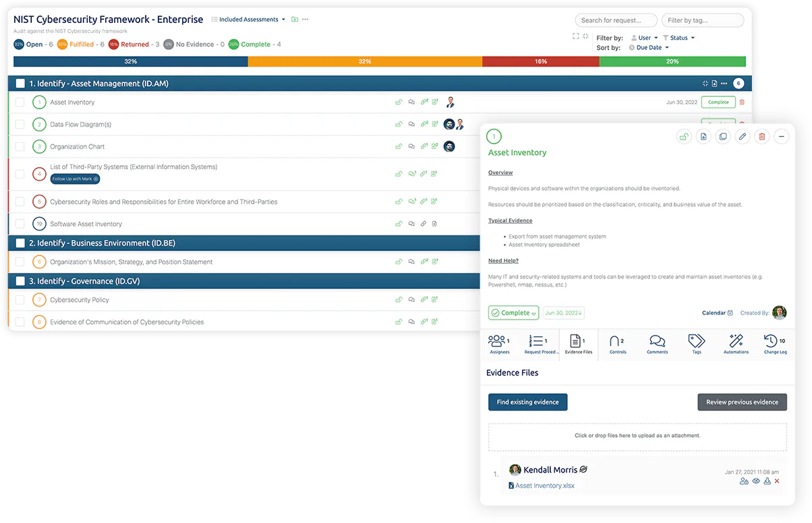Open the Filter by Status dropdown
The image size is (812, 523).
678,38
